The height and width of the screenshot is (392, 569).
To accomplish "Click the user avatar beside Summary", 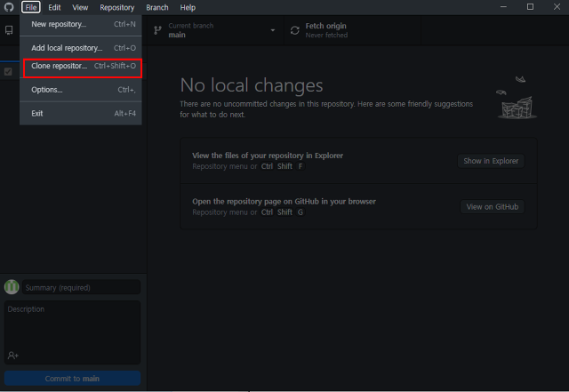I will 12,287.
